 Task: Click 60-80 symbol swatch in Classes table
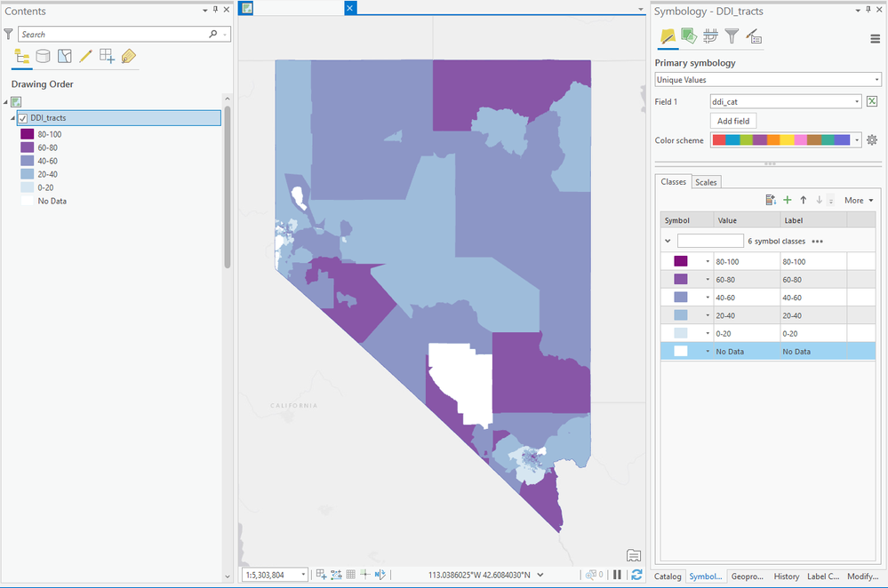[x=681, y=279]
